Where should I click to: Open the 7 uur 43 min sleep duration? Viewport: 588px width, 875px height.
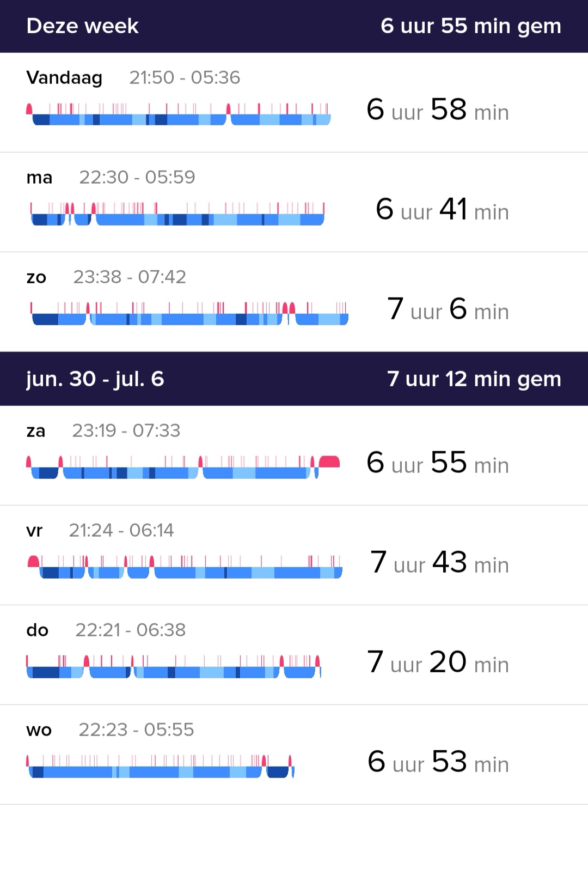[439, 563]
